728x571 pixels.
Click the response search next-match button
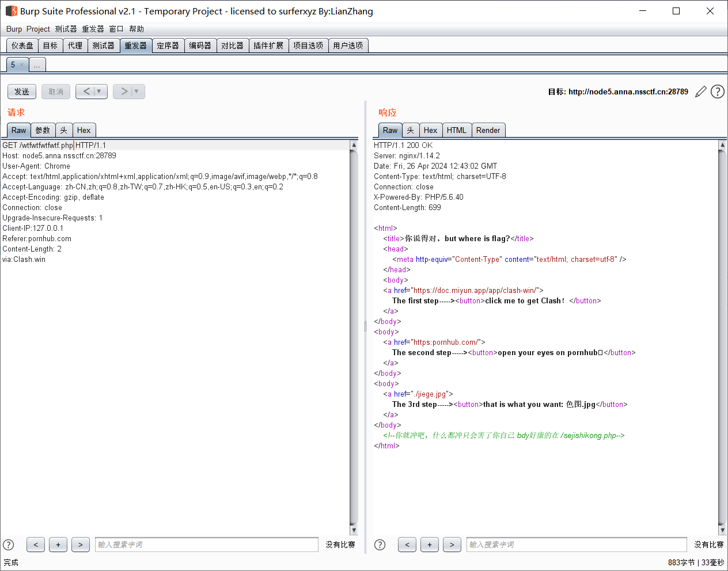(452, 545)
